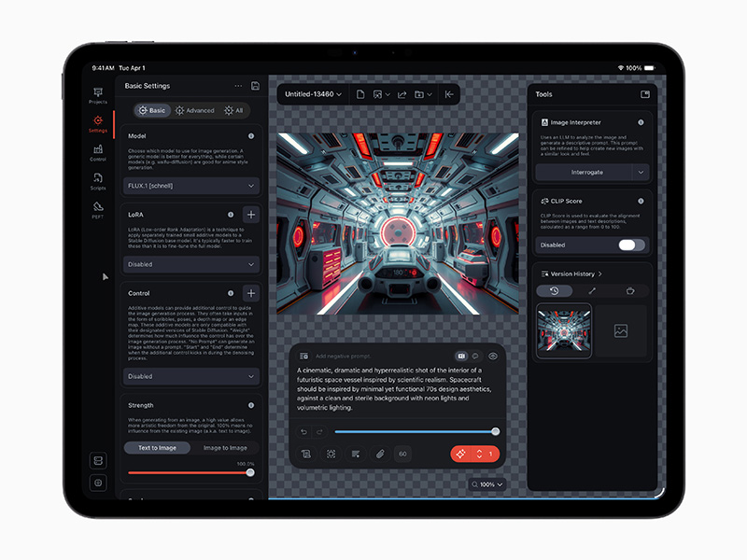
Task: Click the save icon in Basic Settings header
Action: 255,86
